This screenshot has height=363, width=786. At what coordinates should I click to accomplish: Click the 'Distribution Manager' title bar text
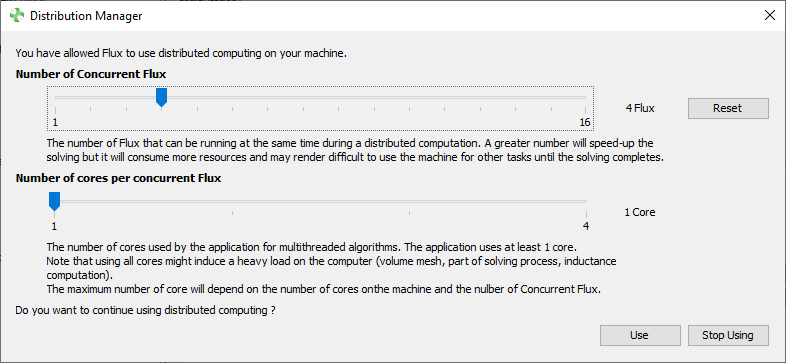point(86,16)
